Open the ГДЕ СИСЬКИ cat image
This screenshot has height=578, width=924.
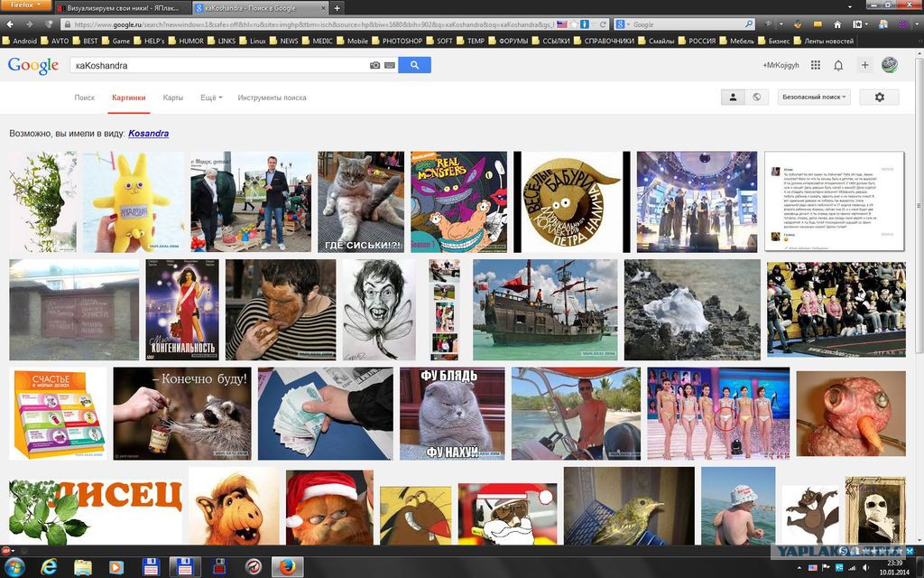361,201
